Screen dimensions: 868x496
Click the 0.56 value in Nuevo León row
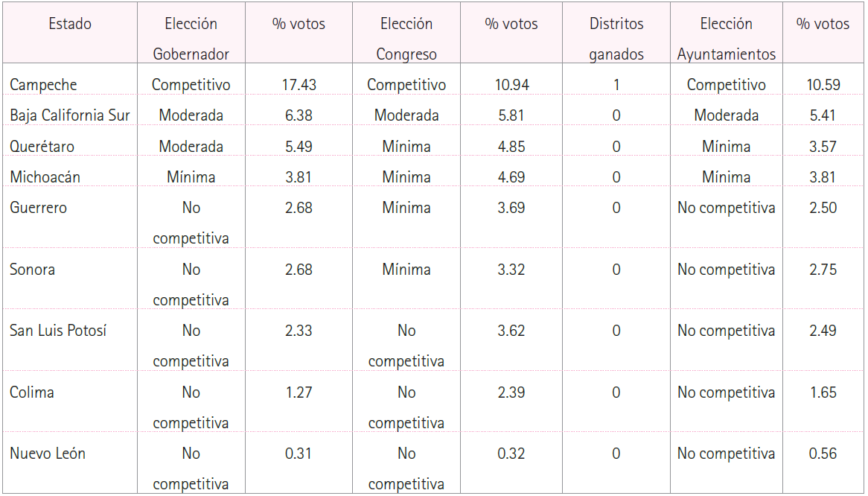coord(823,454)
